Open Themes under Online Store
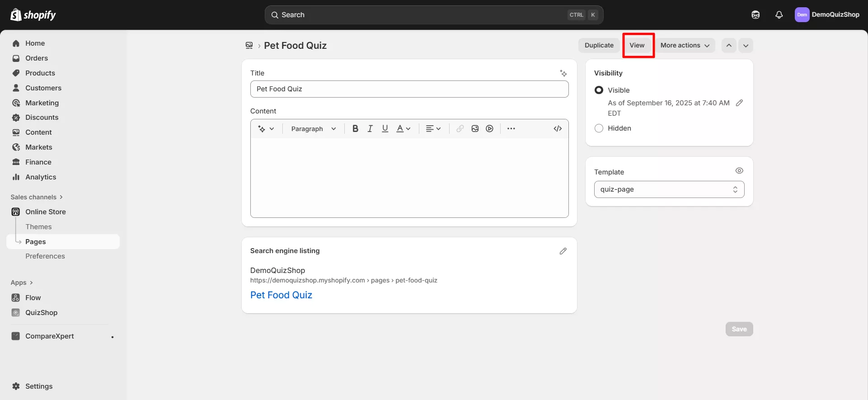The width and height of the screenshot is (868, 400). coord(38,227)
